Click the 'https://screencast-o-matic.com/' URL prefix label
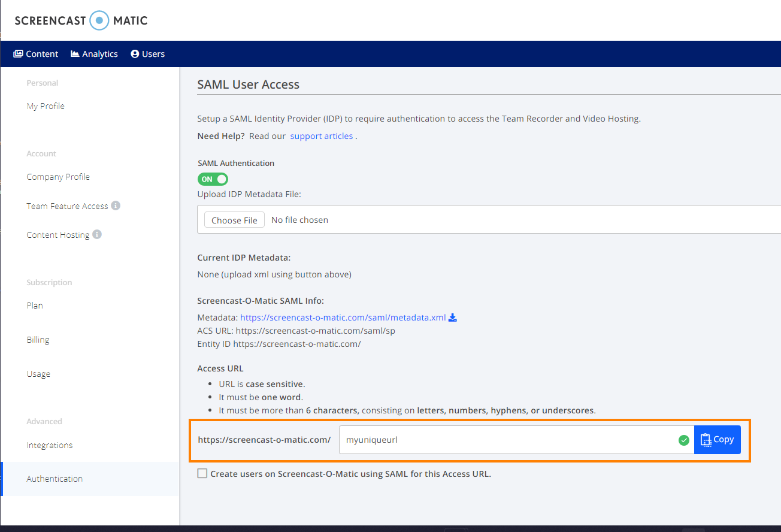Screen dimensions: 781x532 point(264,440)
